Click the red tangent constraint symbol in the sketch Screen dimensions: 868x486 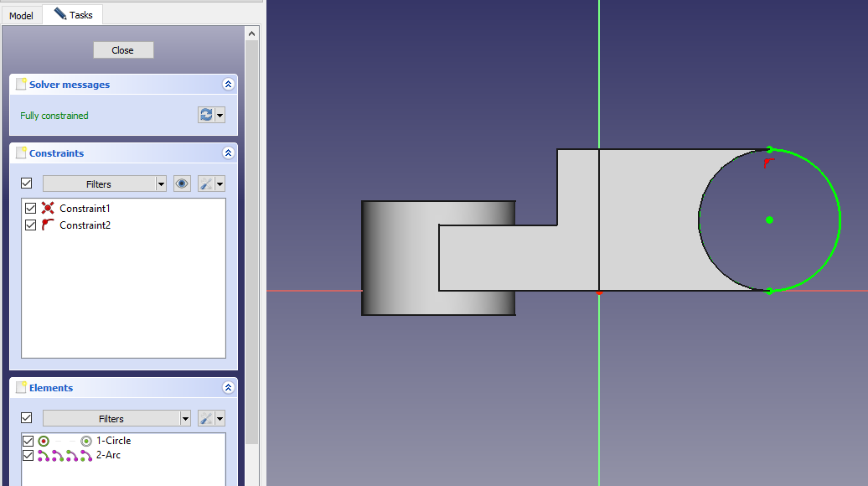767,163
